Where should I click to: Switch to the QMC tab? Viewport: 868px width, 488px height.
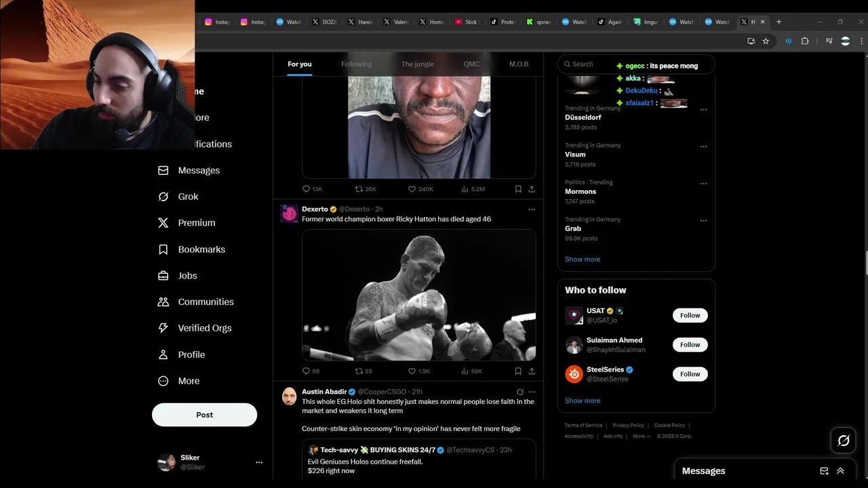coord(471,64)
